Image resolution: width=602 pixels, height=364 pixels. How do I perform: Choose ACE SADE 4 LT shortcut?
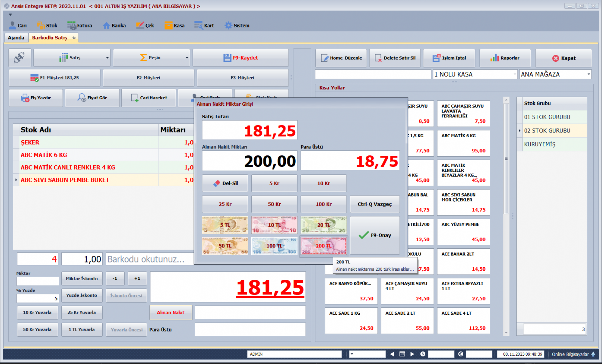pyautogui.click(x=463, y=321)
